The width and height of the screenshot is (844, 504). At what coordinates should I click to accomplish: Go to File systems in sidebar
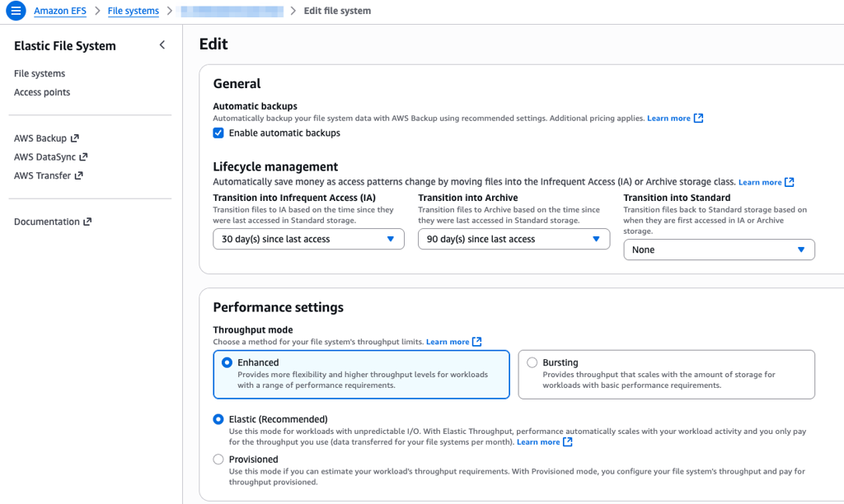(40, 73)
